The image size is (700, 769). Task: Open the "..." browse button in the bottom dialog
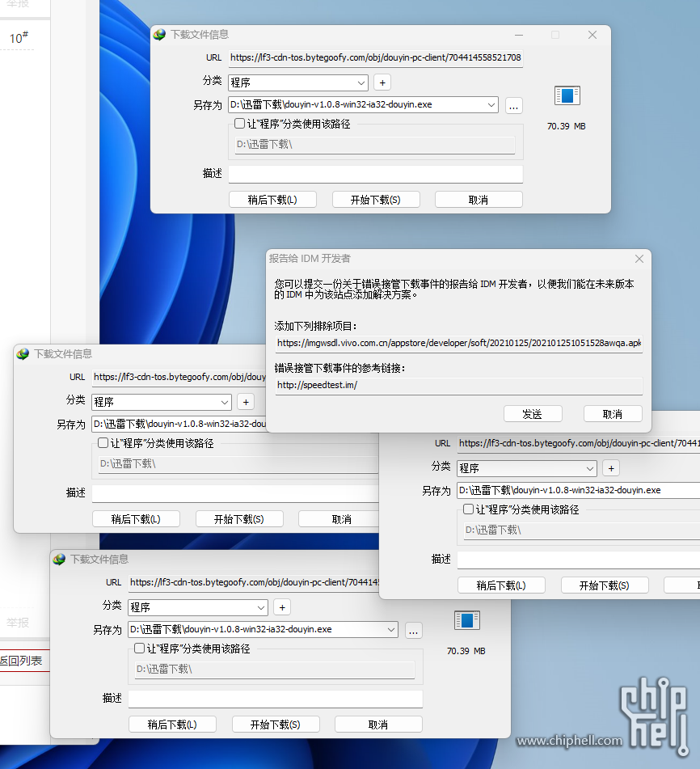pos(413,631)
